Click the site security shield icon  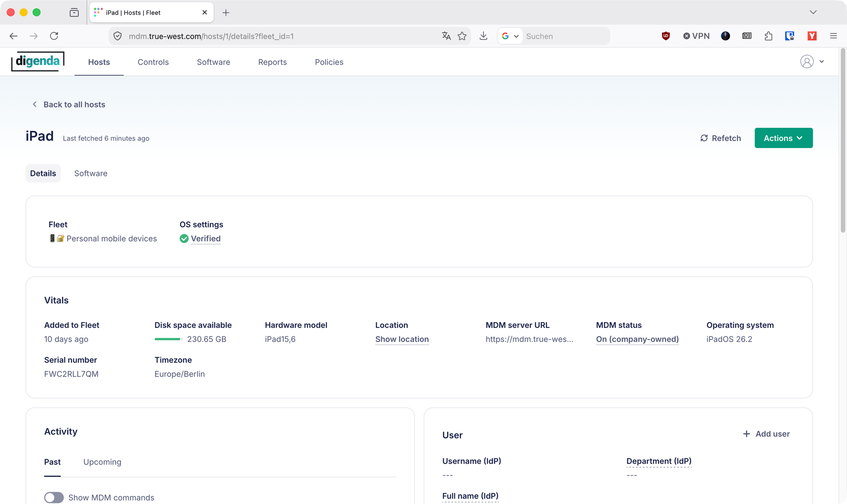click(118, 36)
